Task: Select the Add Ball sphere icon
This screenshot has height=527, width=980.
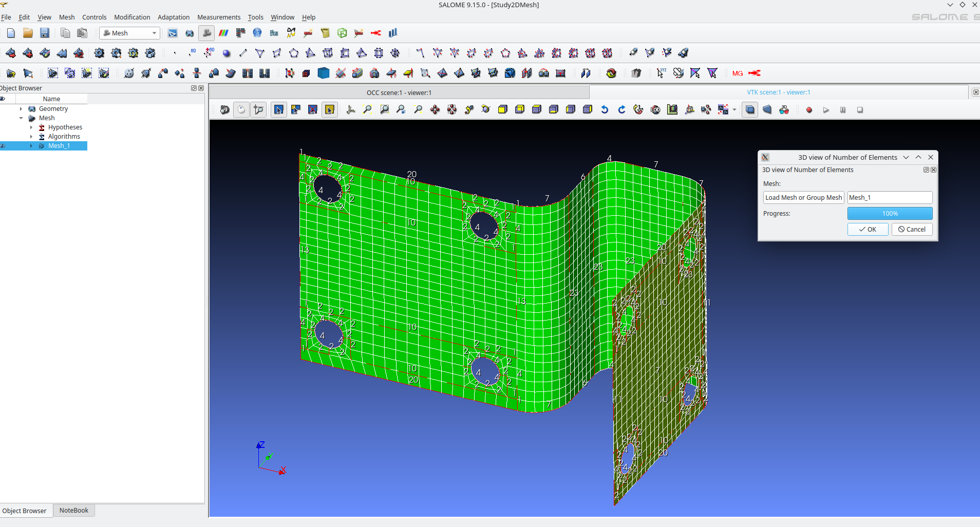Action: click(x=227, y=53)
